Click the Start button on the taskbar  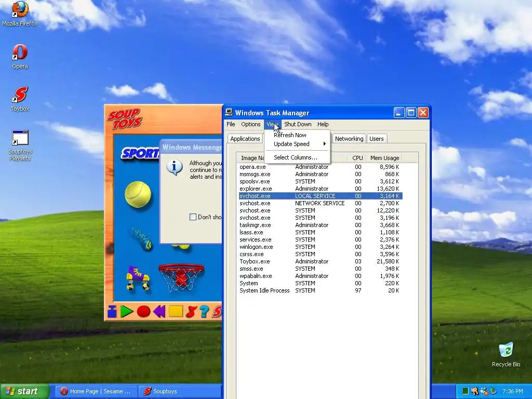[x=24, y=391]
